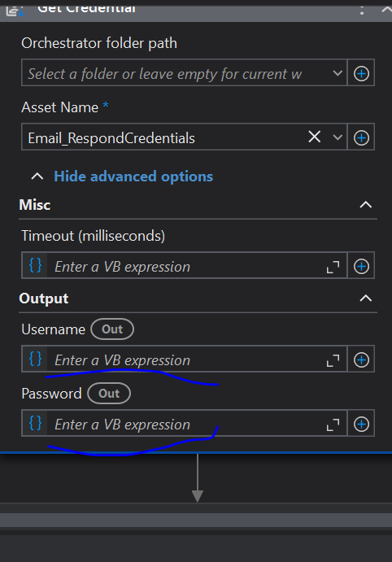Collapse the Misc section
This screenshot has height=562, width=392.
[365, 205]
